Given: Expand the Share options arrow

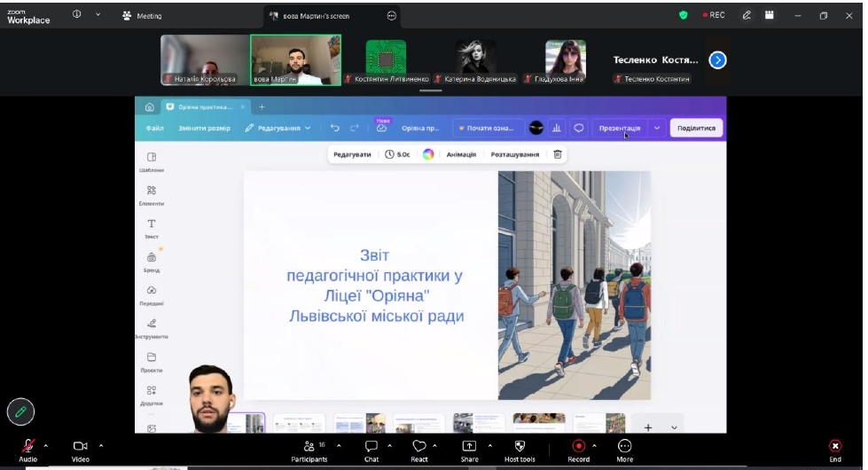Looking at the screenshot, I should pos(490,446).
